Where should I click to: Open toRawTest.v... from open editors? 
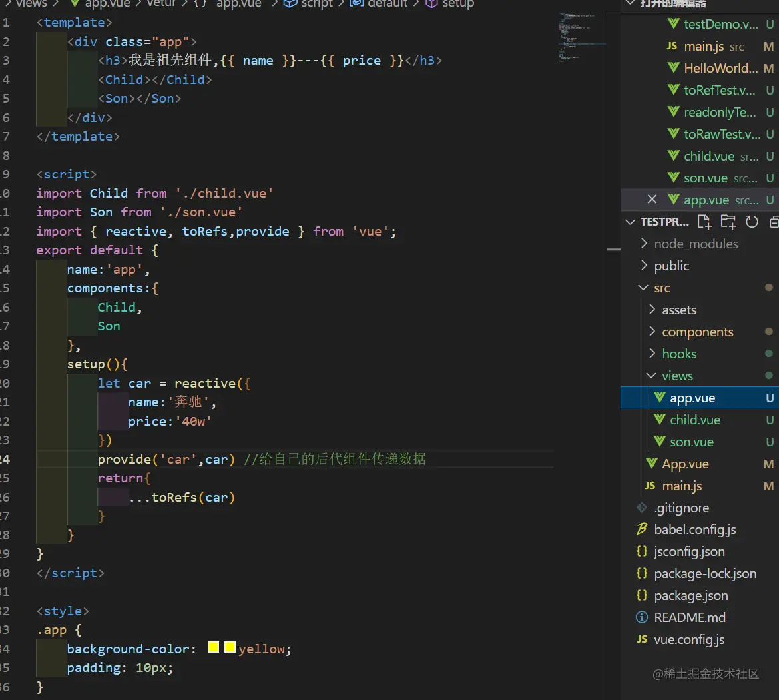click(722, 134)
